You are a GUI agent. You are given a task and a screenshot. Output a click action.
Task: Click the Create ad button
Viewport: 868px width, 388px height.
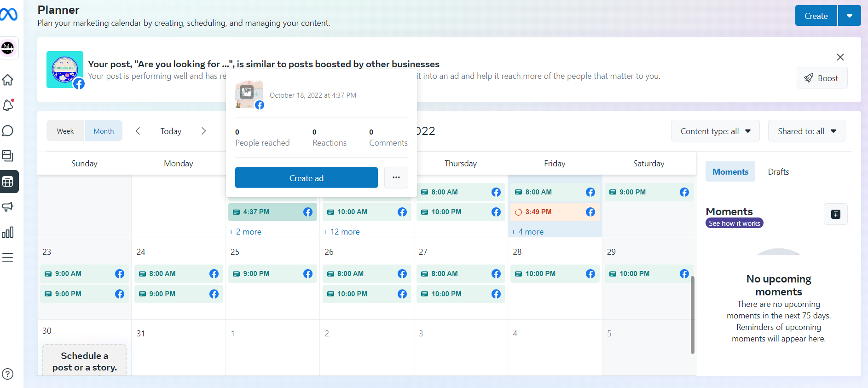306,178
